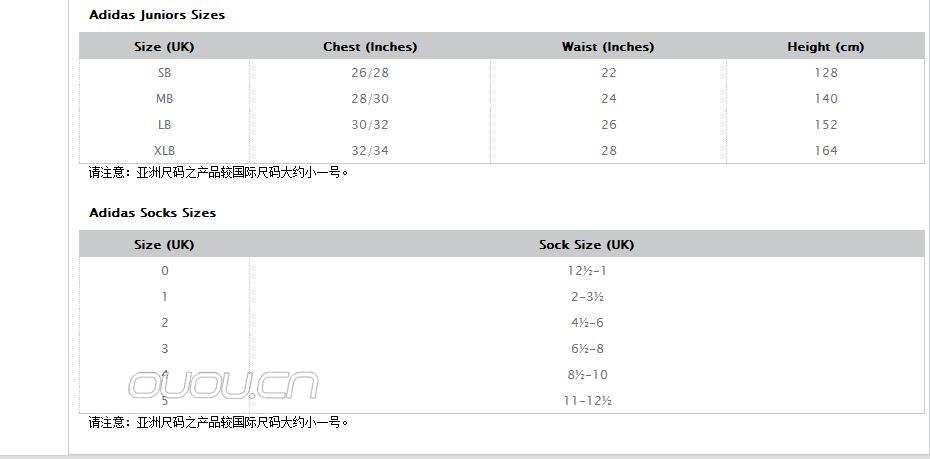Click the Adidas Socks Sizes heading
Screen dimensions: 930x459
pyautogui.click(x=152, y=213)
